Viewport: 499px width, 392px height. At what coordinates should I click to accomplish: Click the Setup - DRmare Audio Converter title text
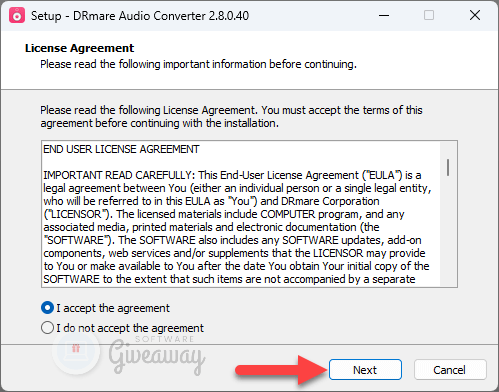tap(140, 16)
